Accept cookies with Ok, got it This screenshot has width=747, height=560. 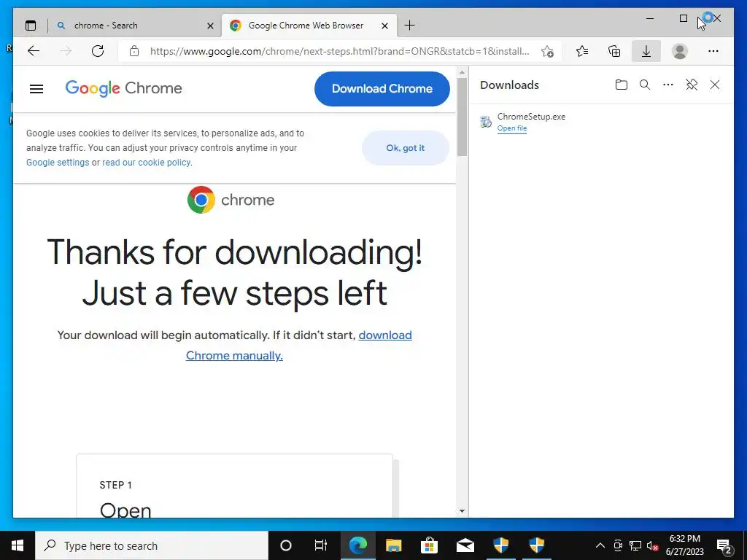[406, 148]
